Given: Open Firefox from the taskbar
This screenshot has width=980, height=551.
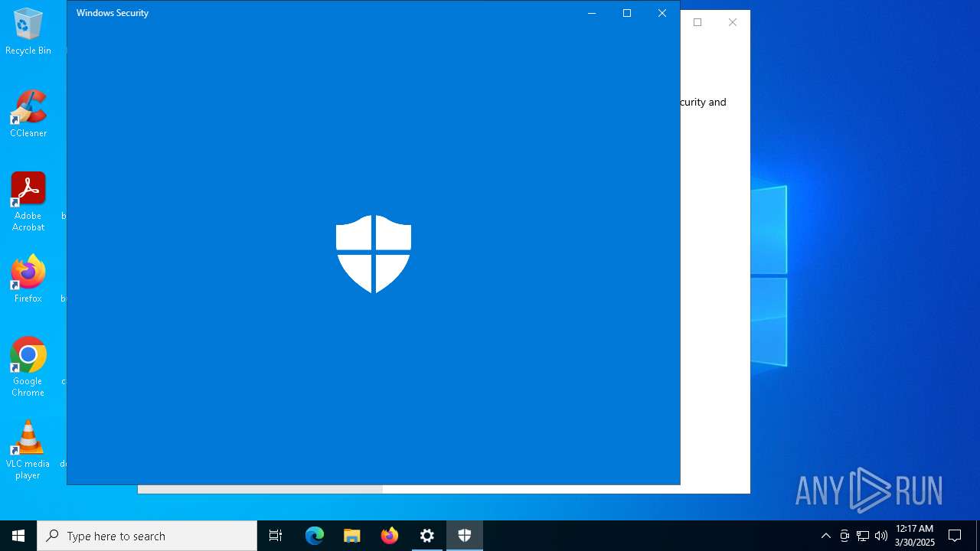Looking at the screenshot, I should (x=390, y=536).
